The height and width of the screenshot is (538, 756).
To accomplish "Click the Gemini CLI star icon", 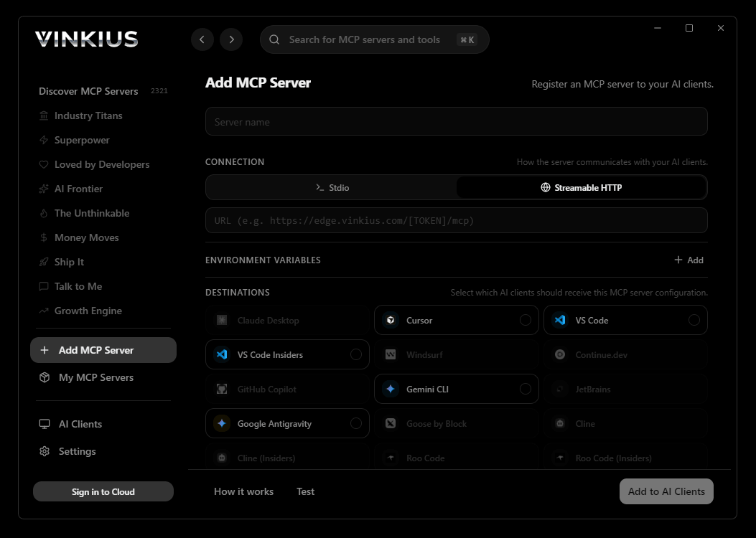I will [x=391, y=389].
